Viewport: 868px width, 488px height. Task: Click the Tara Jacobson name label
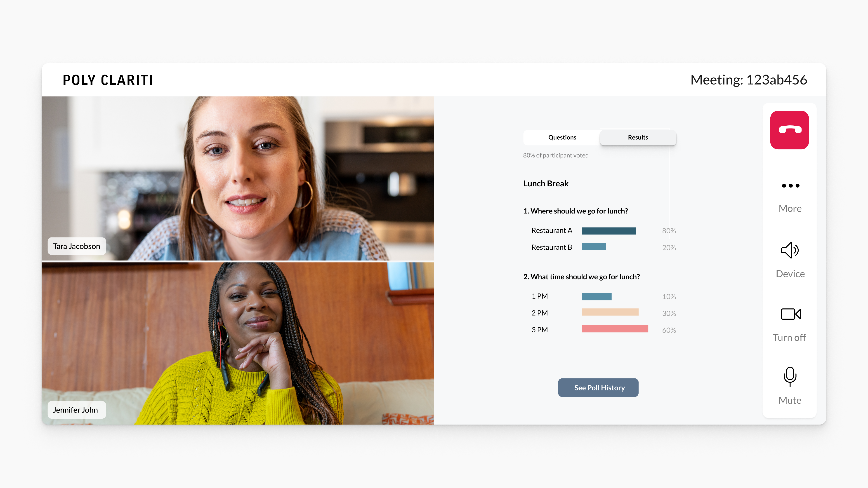pos(76,246)
